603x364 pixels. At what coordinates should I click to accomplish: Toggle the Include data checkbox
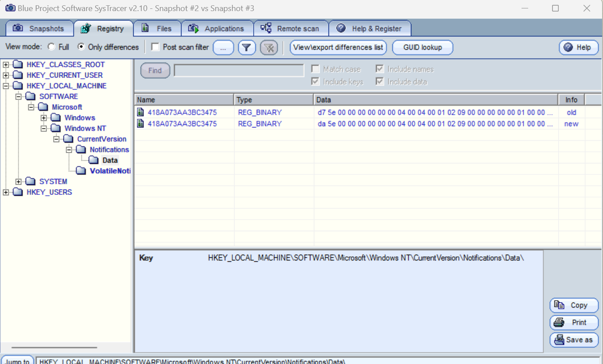tap(379, 81)
